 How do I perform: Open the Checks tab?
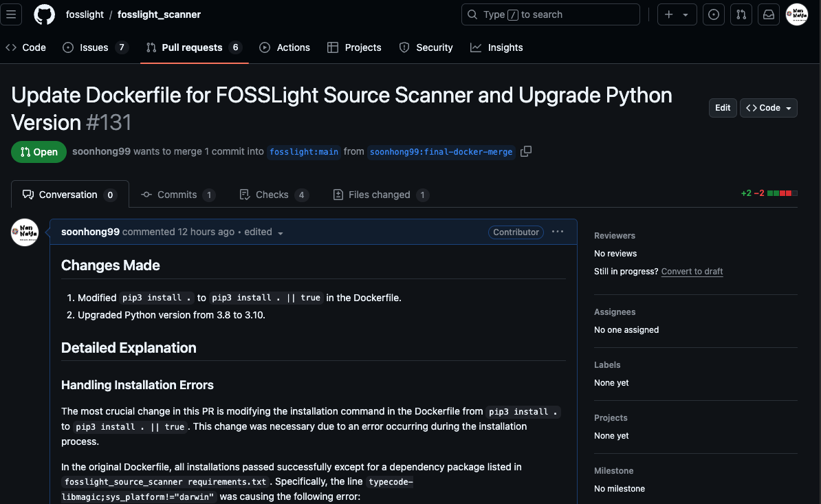273,195
